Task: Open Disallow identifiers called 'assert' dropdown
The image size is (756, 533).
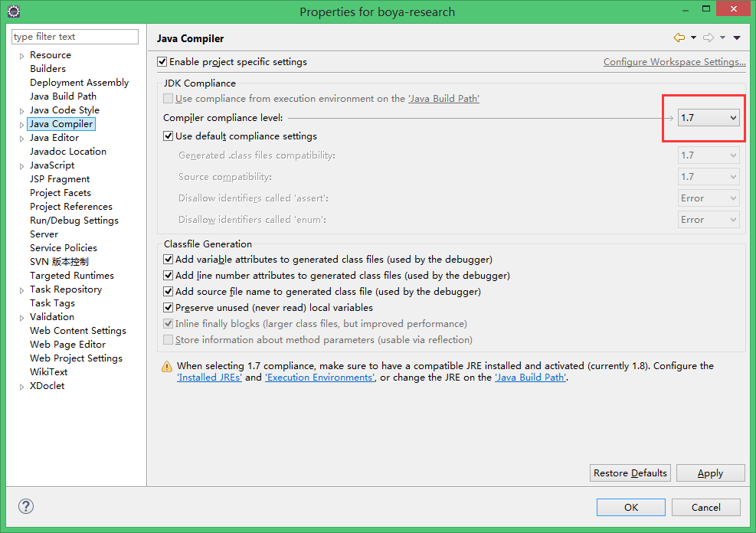Action: [709, 198]
